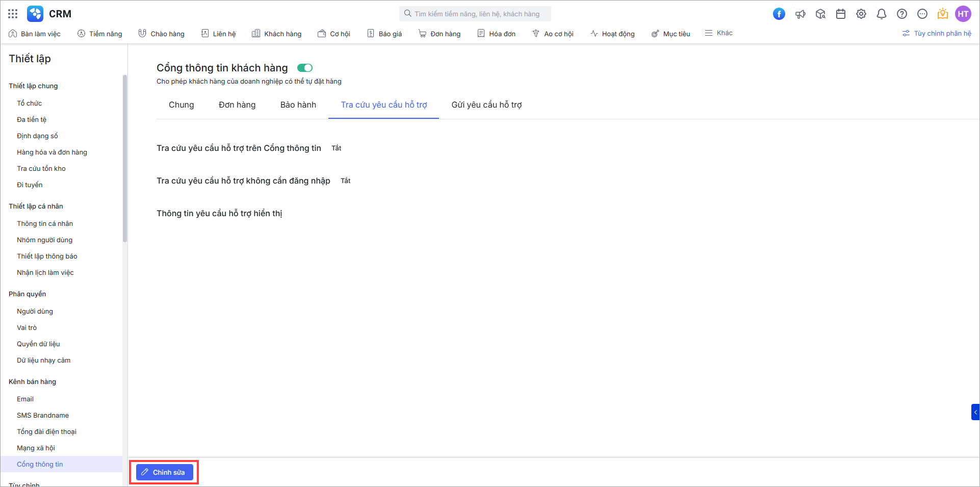Open Tùy chỉnh phân hệ link

coord(937,33)
